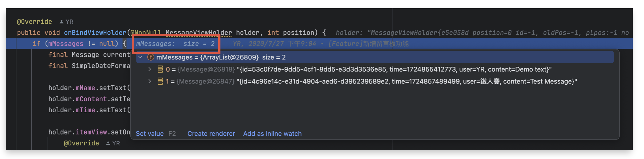Click Add as inline watch
The width and height of the screenshot is (644, 159).
[x=272, y=133]
